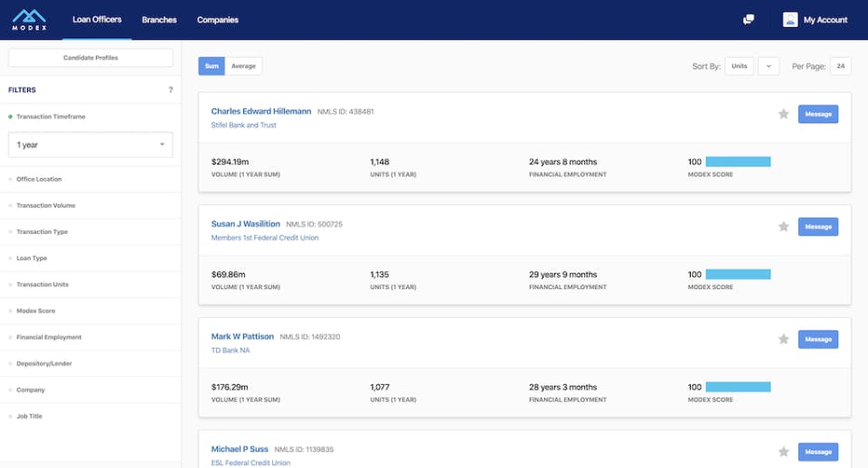The image size is (868, 468).
Task: Expand the Office Location filter
Action: coord(39,179)
